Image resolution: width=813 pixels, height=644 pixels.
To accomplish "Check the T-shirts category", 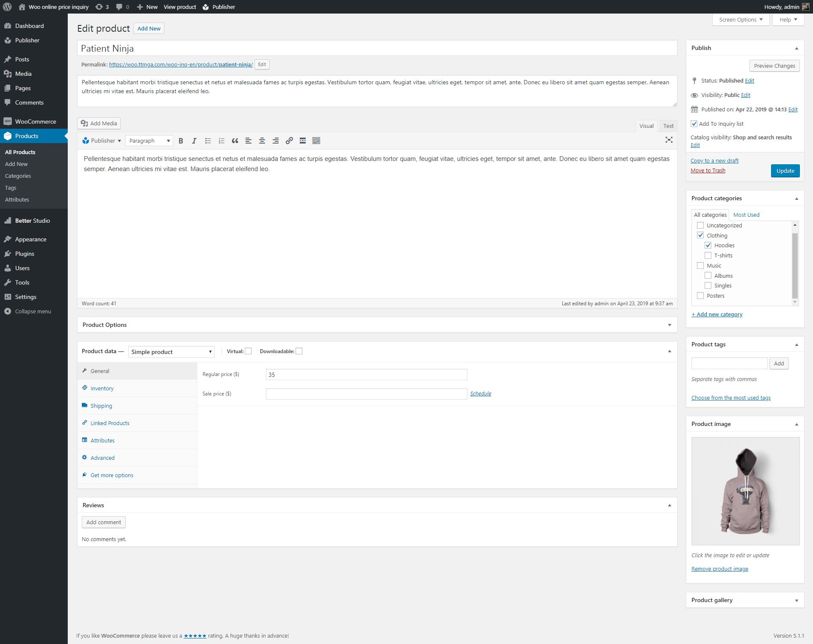I will (x=708, y=255).
